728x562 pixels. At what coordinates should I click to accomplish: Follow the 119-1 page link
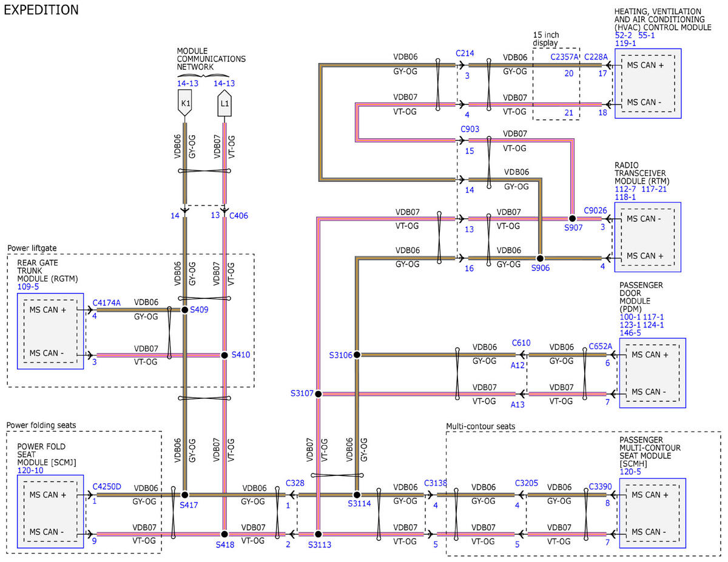click(625, 43)
